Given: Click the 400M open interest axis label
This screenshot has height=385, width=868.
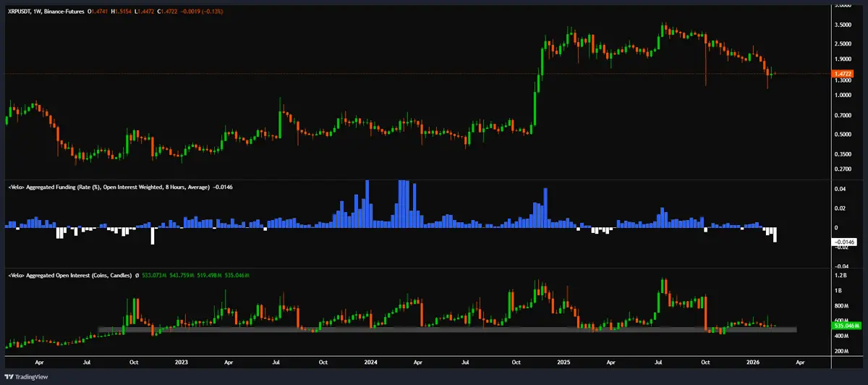Looking at the screenshot, I should [x=841, y=336].
